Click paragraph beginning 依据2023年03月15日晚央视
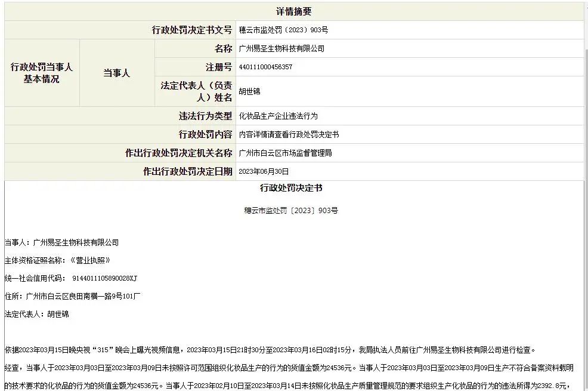Viewport: 588px width, 391px height. click(x=270, y=350)
